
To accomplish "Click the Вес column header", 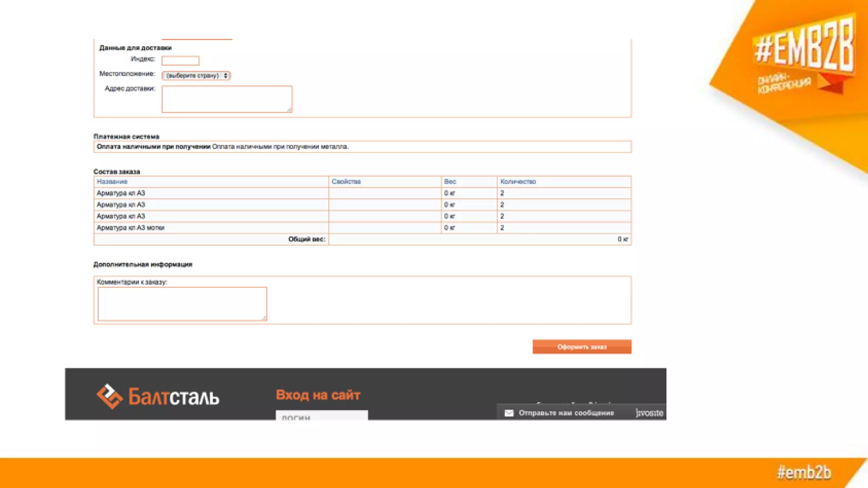I will click(x=450, y=182).
